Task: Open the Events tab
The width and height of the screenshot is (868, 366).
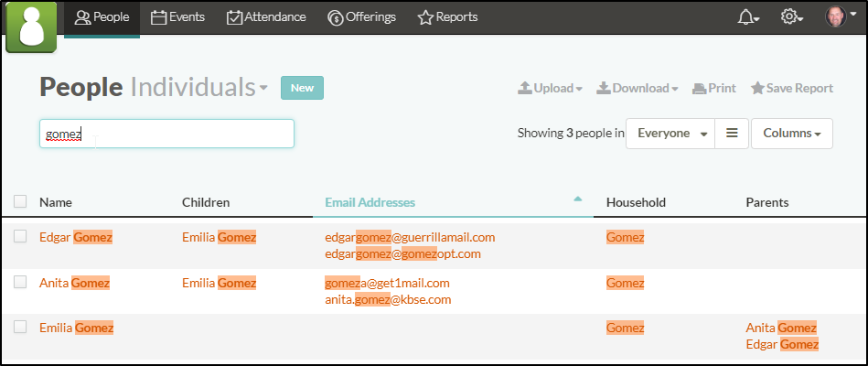Action: pos(177,17)
